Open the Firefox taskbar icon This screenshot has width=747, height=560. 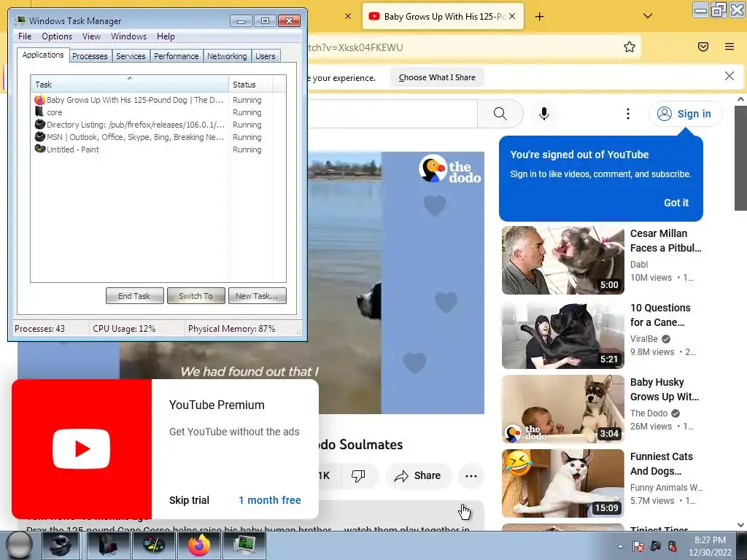click(x=199, y=545)
